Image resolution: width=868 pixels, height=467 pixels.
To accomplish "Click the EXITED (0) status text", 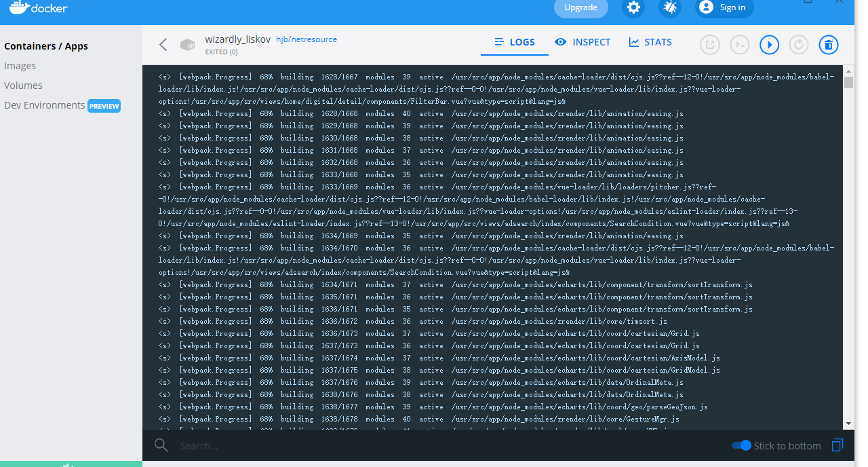I will coord(222,52).
